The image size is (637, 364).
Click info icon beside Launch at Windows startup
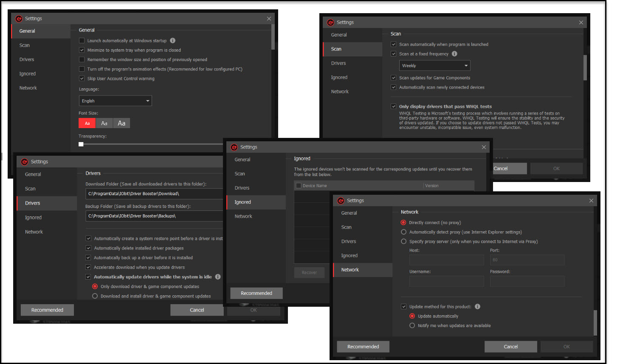coord(172,41)
